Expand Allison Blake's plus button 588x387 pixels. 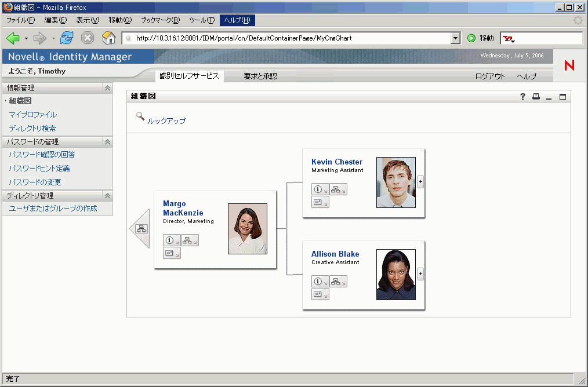coord(420,274)
